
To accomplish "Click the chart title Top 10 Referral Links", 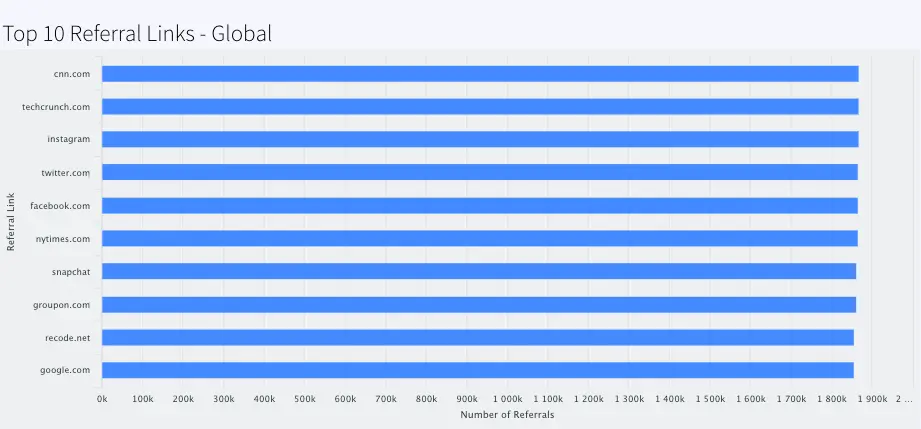I will tap(137, 33).
